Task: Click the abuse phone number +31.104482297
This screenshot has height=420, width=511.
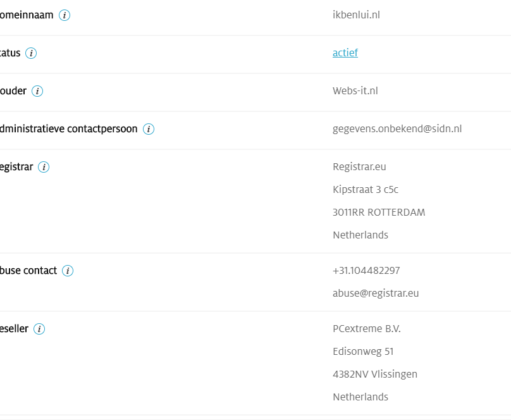Action: 366,271
